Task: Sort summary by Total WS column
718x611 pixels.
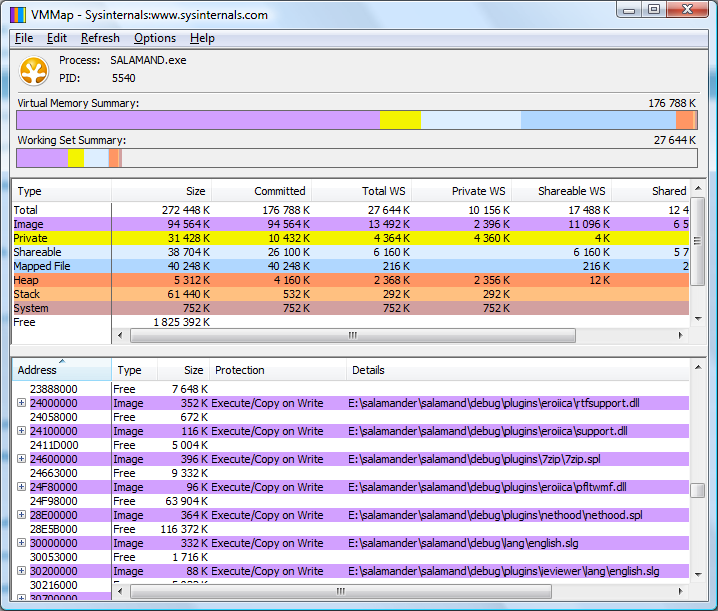Action: point(362,191)
